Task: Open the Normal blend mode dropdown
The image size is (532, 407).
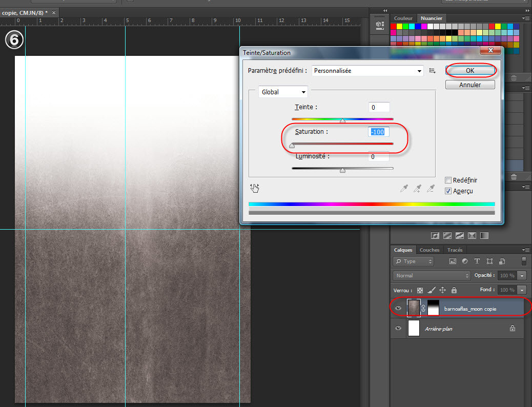Action: (x=432, y=276)
